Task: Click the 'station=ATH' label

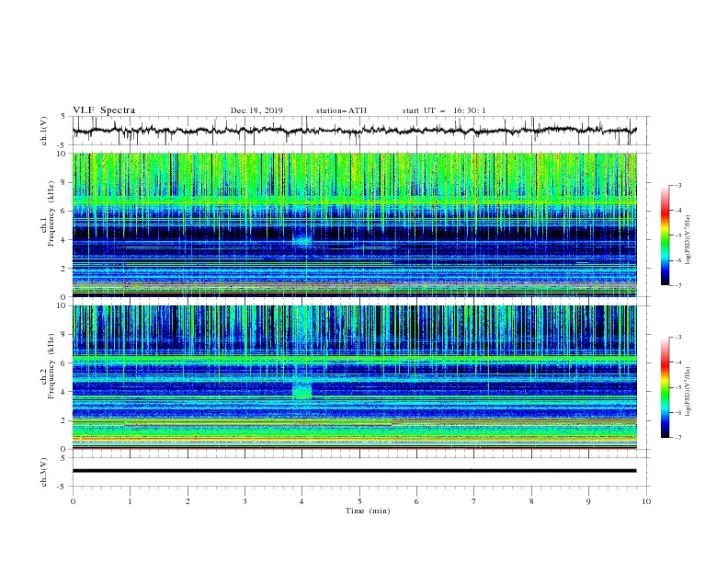Action: pyautogui.click(x=341, y=110)
